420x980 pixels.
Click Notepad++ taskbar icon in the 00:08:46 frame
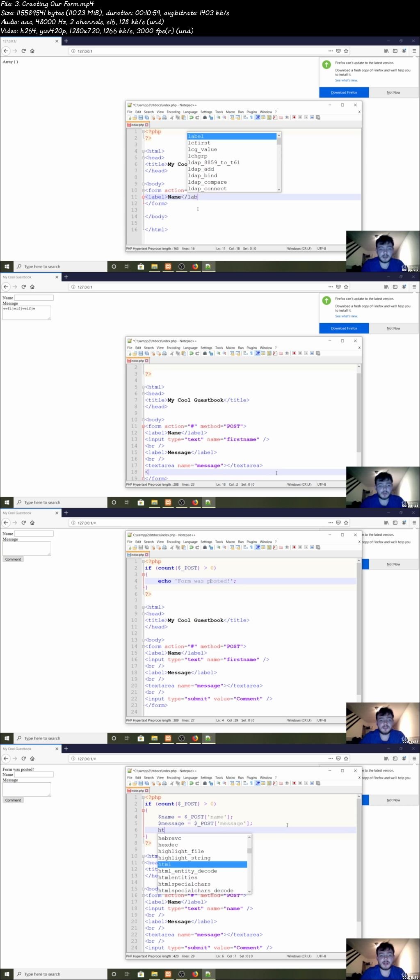click(208, 974)
